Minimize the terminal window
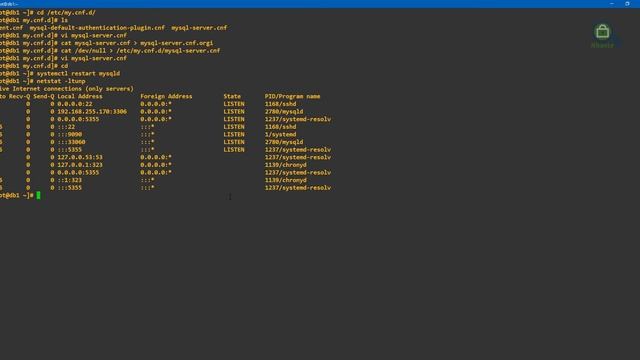Viewport: 640px width, 360px height. click(611, 3)
